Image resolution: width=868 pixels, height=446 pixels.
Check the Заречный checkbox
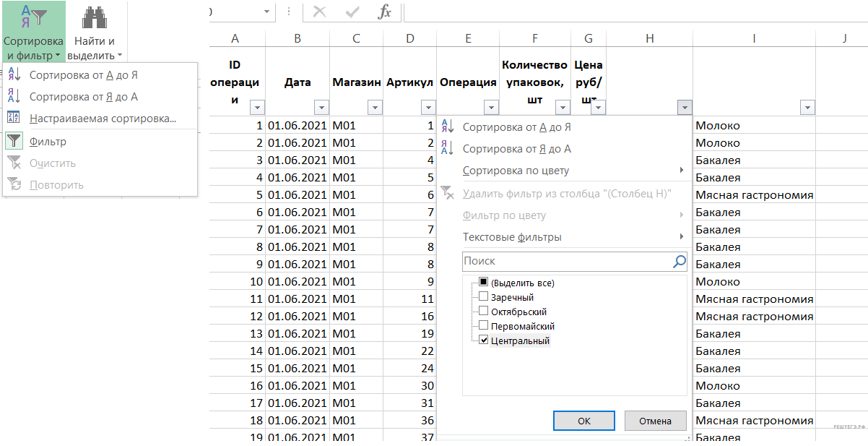click(484, 296)
